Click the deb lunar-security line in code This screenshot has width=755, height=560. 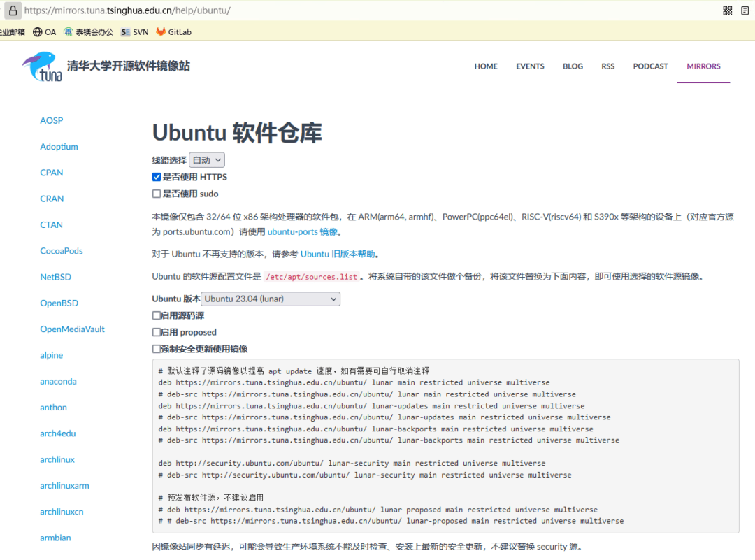pyautogui.click(x=352, y=463)
